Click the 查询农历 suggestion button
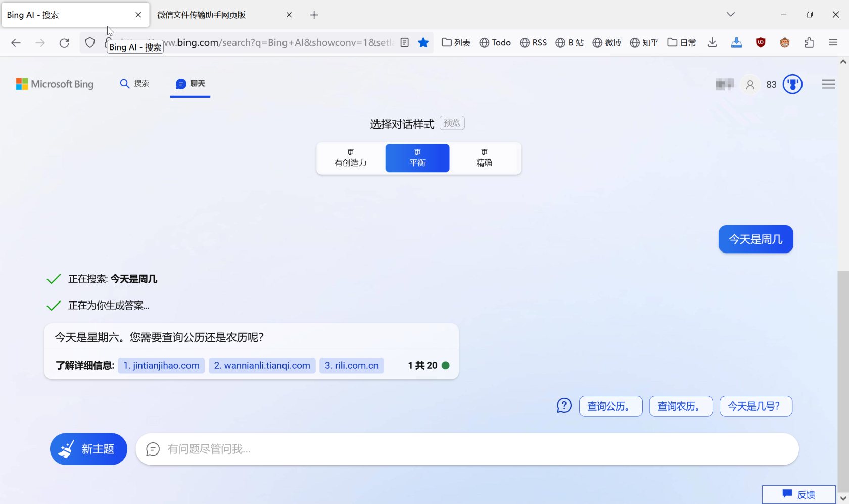This screenshot has height=504, width=849. (x=680, y=406)
